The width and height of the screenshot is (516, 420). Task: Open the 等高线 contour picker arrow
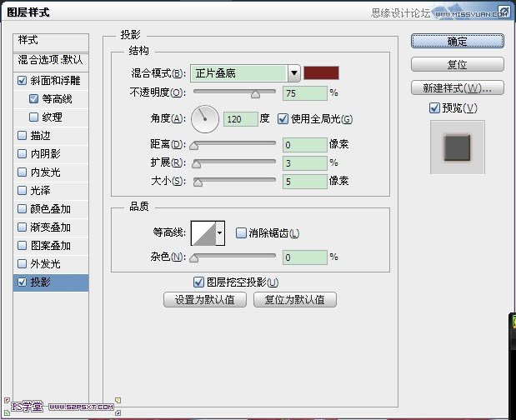coord(220,233)
